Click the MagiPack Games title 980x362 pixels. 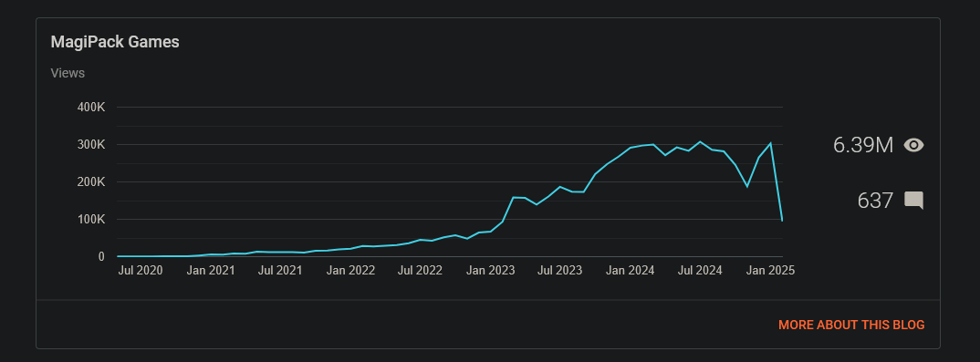click(115, 42)
